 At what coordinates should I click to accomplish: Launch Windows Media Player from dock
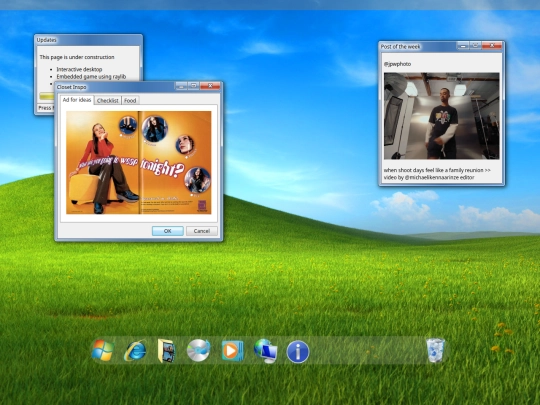pyautogui.click(x=232, y=351)
